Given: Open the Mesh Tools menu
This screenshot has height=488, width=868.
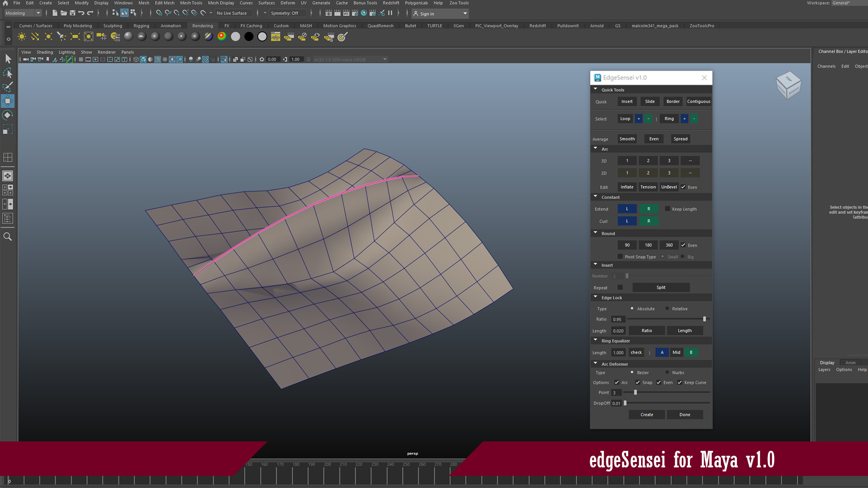Looking at the screenshot, I should point(191,3).
